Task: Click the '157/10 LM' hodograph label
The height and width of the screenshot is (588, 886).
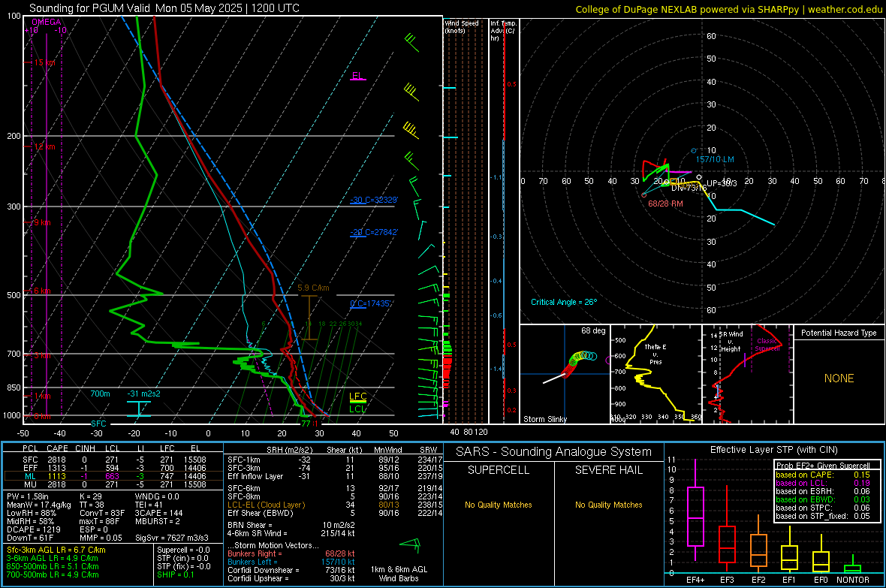Action: pos(715,159)
